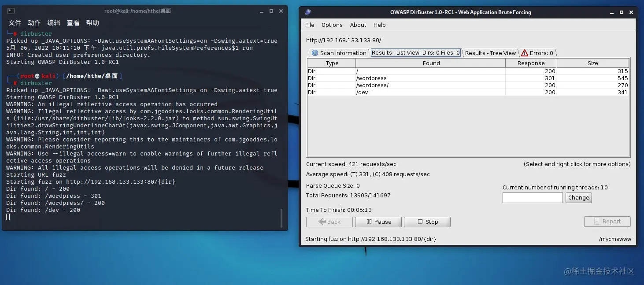The height and width of the screenshot is (285, 644).
Task: Click the Time To Finish: 00:05:13 text
Action: tap(339, 210)
